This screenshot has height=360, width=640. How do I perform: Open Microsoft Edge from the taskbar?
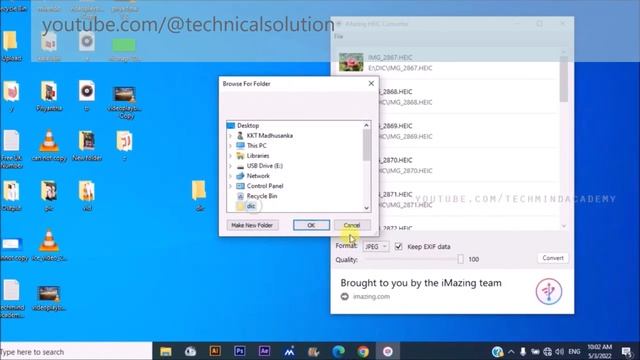point(338,351)
